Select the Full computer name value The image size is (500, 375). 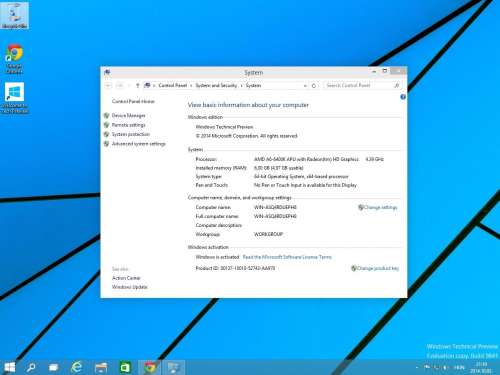(x=275, y=216)
